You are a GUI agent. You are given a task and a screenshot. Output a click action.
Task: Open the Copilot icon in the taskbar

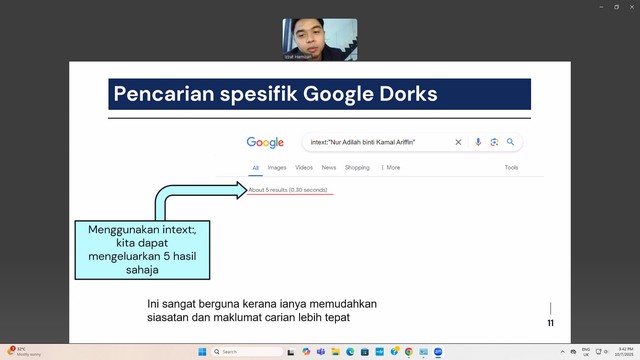tap(306, 352)
